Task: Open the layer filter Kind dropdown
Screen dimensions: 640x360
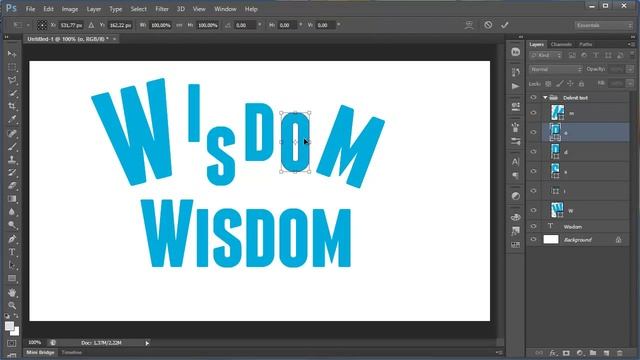Action: click(546, 56)
